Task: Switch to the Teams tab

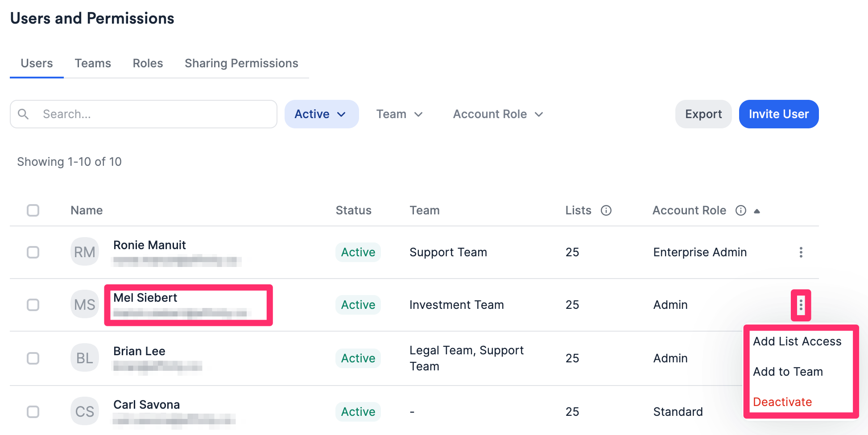Action: pyautogui.click(x=93, y=63)
